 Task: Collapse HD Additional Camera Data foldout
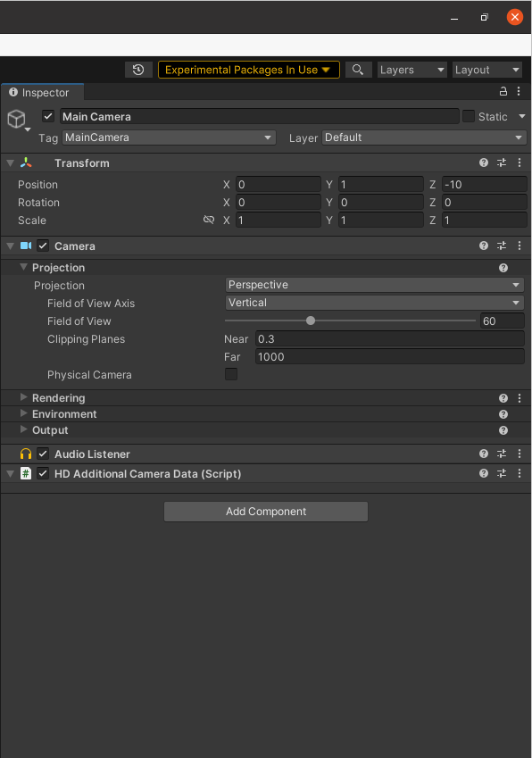[10, 474]
